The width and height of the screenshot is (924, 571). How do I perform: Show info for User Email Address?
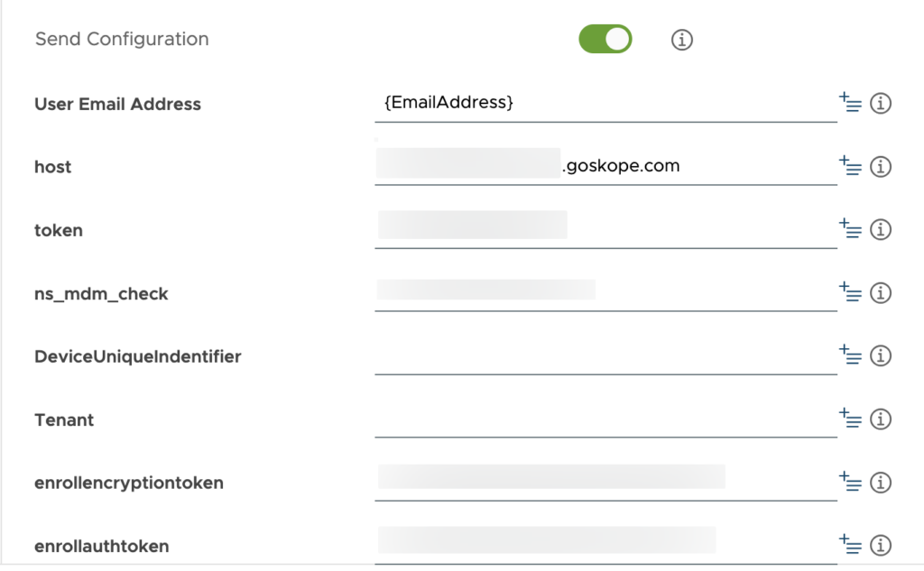(x=882, y=103)
